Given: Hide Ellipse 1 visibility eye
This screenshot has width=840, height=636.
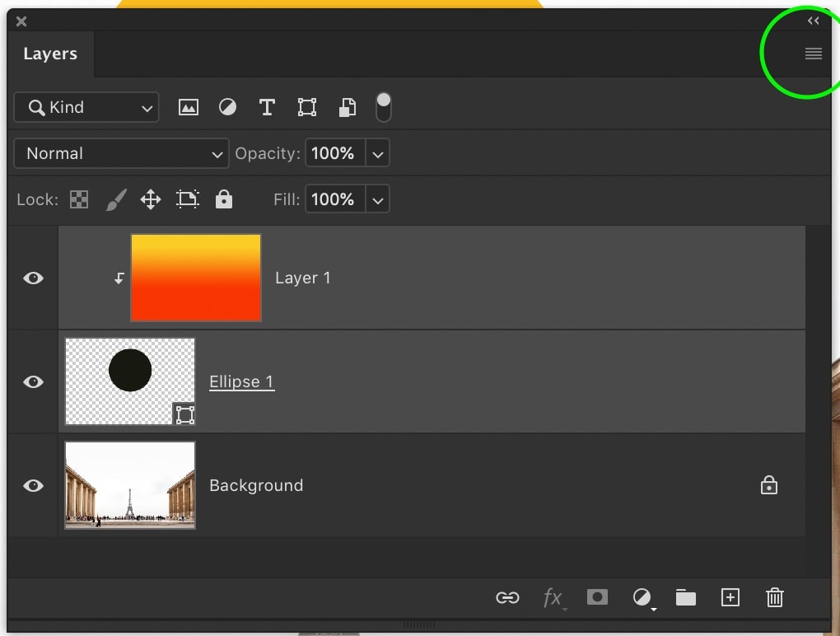Looking at the screenshot, I should (x=33, y=381).
